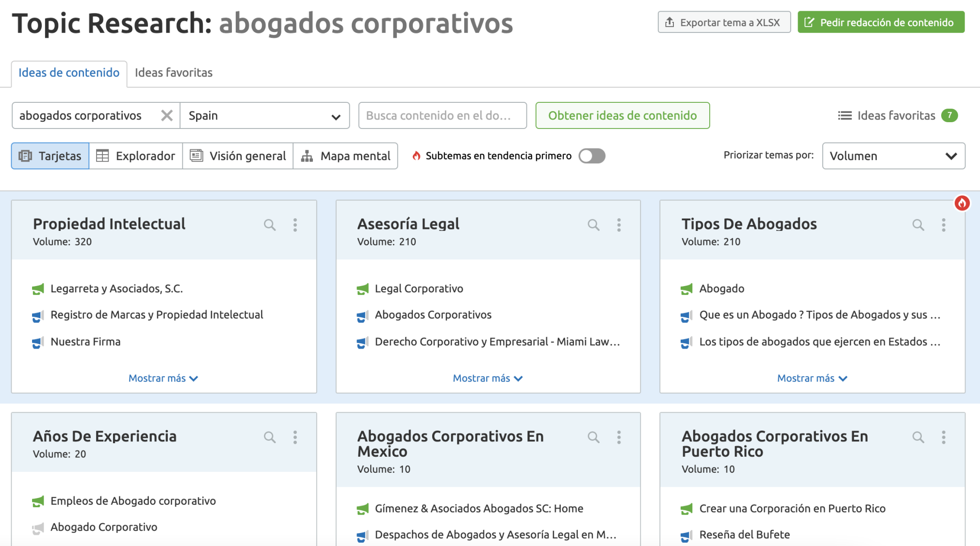Open three-dot menu on Abogados Corporativos En Puerto Rico
Image resolution: width=980 pixels, height=546 pixels.
(943, 437)
